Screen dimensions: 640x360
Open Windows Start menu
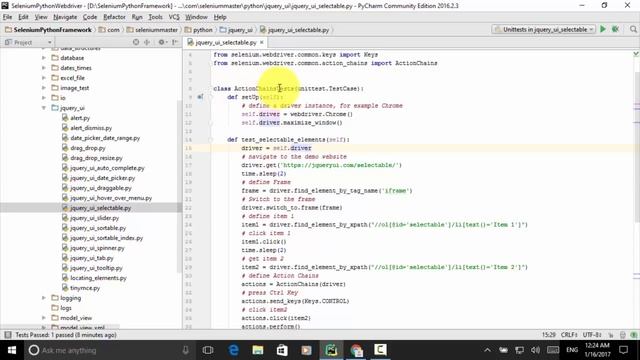(x=11, y=350)
